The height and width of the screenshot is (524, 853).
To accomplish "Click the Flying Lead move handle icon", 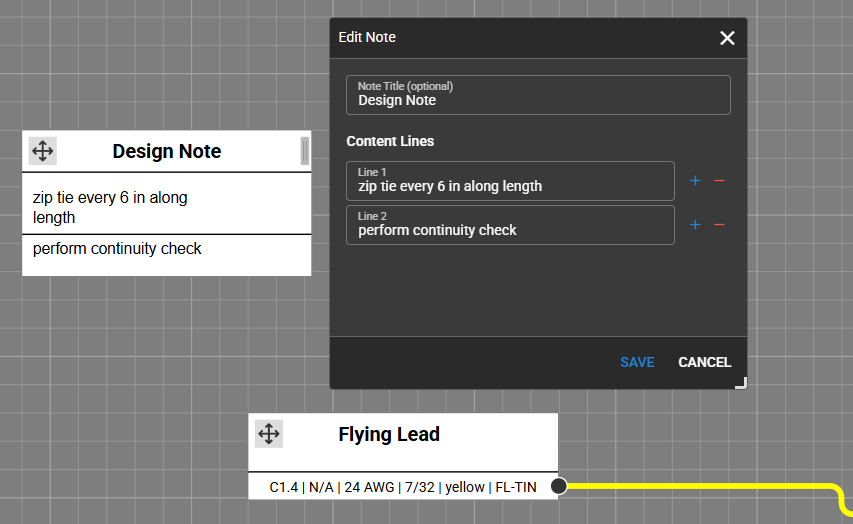I will pyautogui.click(x=269, y=434).
